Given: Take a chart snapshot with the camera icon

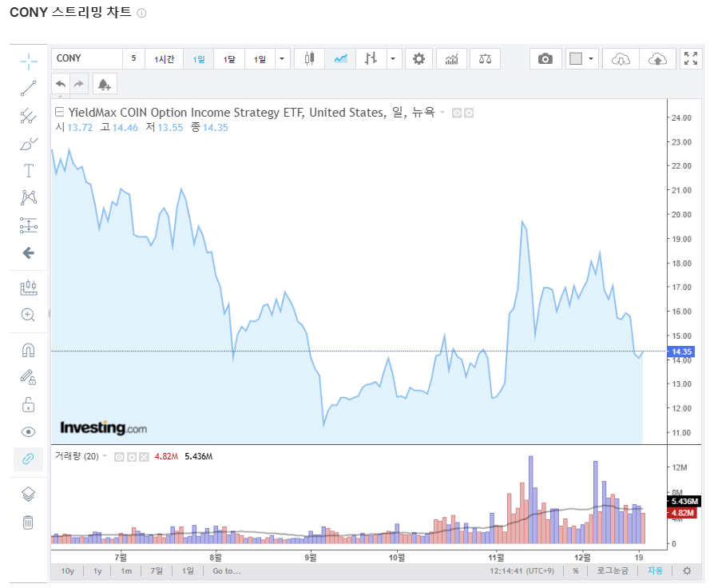Looking at the screenshot, I should [545, 58].
